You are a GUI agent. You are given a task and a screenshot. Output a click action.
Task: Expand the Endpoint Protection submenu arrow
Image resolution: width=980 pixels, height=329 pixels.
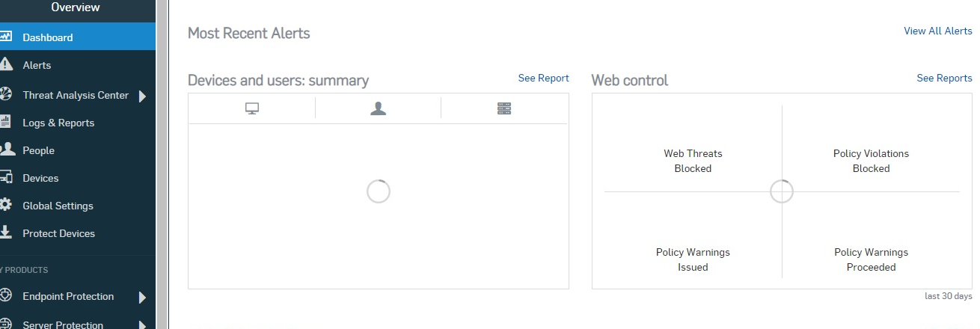142,298
